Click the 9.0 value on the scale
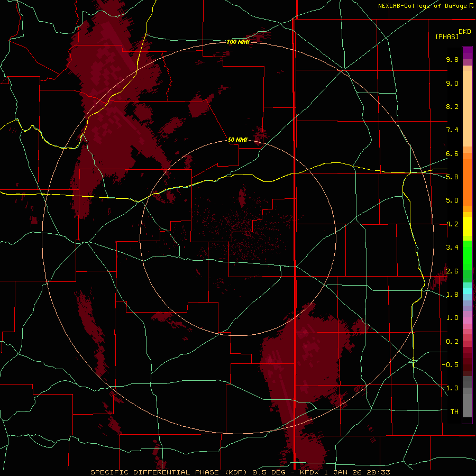 452,83
